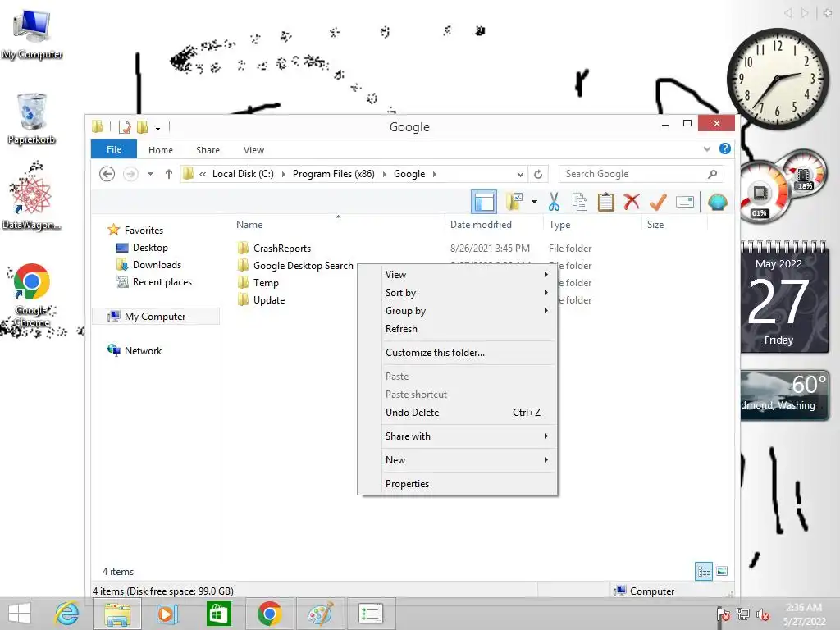The image size is (840, 630).
Task: Select Downloads in the navigation pane
Action: (x=157, y=265)
